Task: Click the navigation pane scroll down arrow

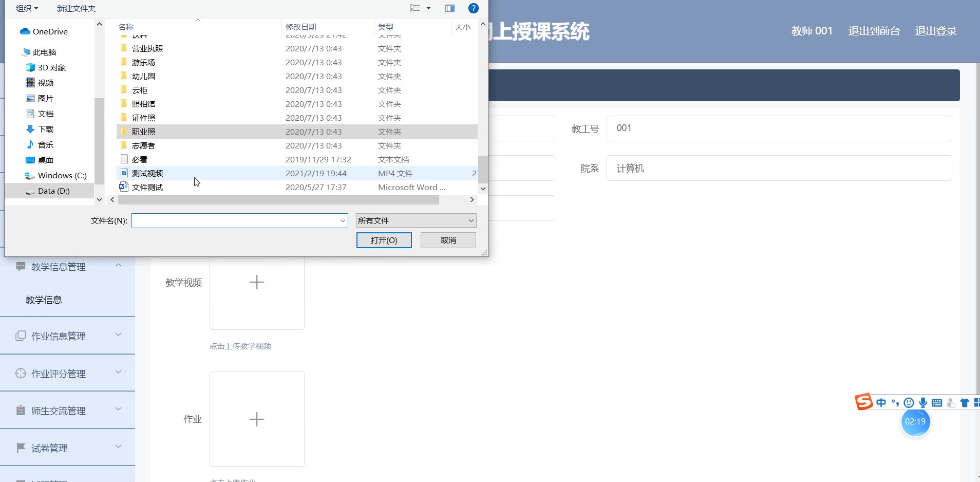Action: tap(100, 199)
